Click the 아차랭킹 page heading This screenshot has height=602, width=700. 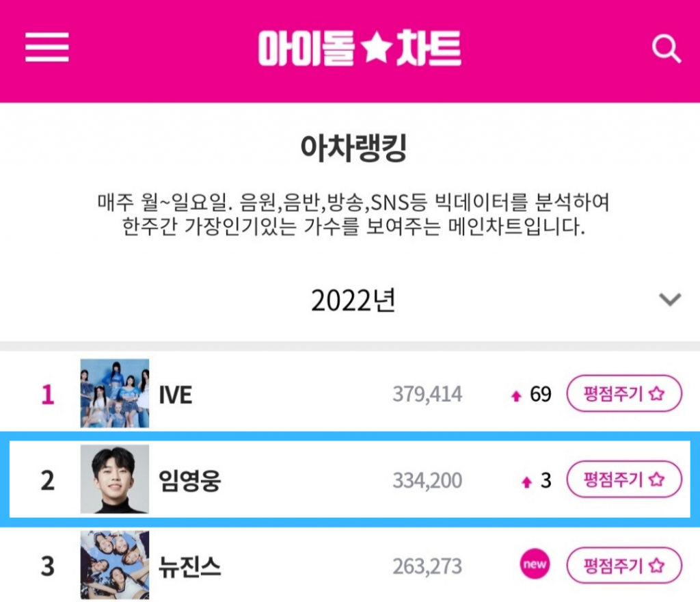click(353, 150)
